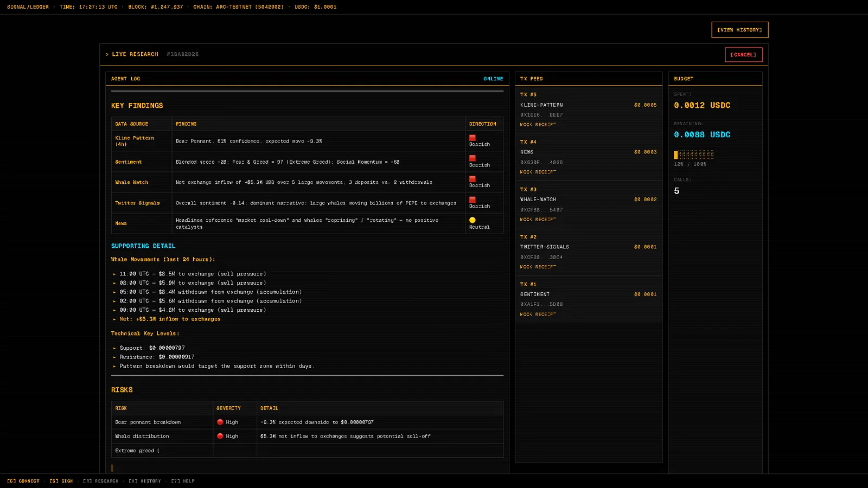Open the View History button
This screenshot has height=488, width=868.
(739, 30)
